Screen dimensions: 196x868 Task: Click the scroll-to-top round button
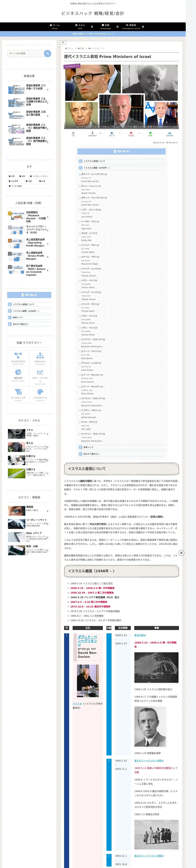(x=181, y=553)
